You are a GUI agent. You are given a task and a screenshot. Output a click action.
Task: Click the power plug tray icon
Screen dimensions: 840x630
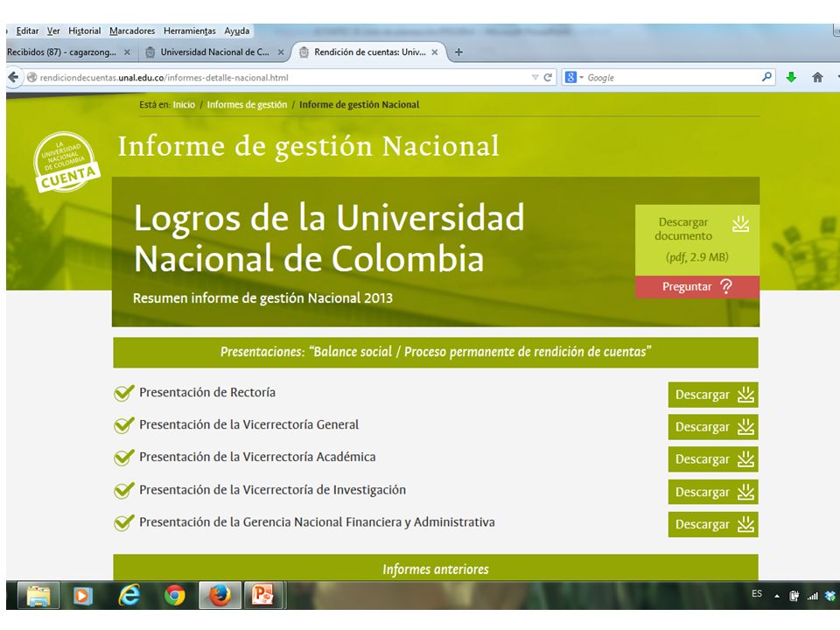coord(794,596)
